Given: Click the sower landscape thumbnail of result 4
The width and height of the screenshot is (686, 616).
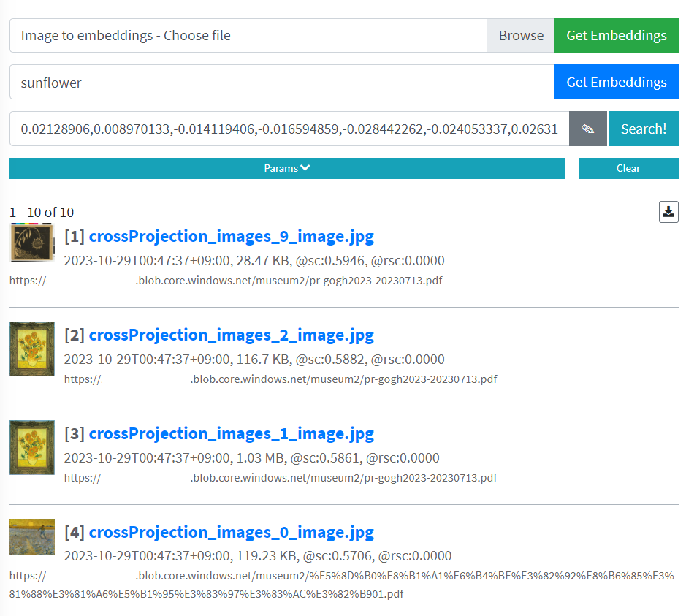Looking at the screenshot, I should [32, 537].
